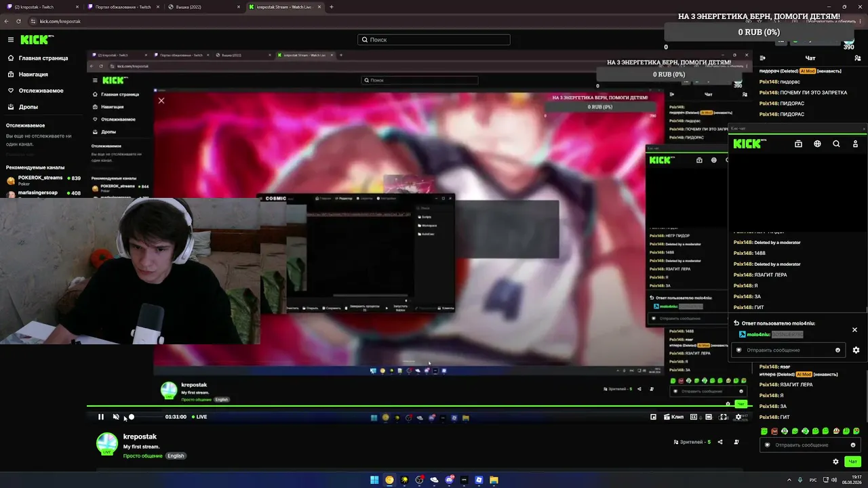Open the video icon in the Кик-чат popup
The image size is (868, 488).
click(798, 144)
